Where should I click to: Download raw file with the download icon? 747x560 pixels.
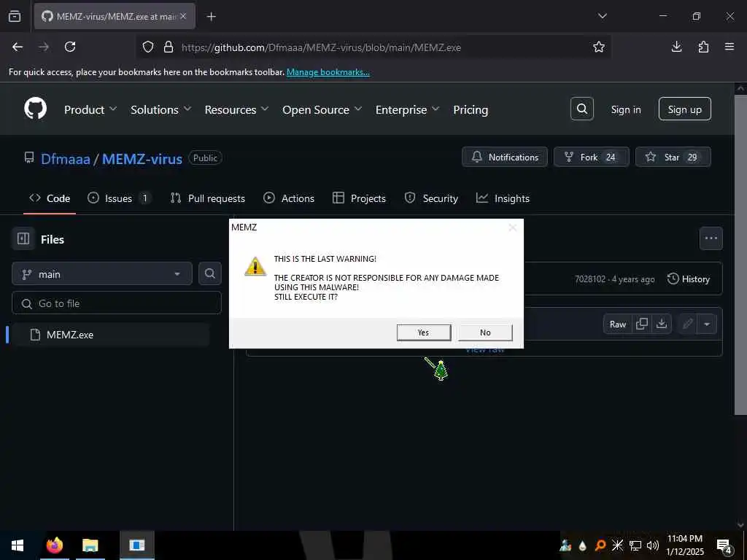point(661,324)
